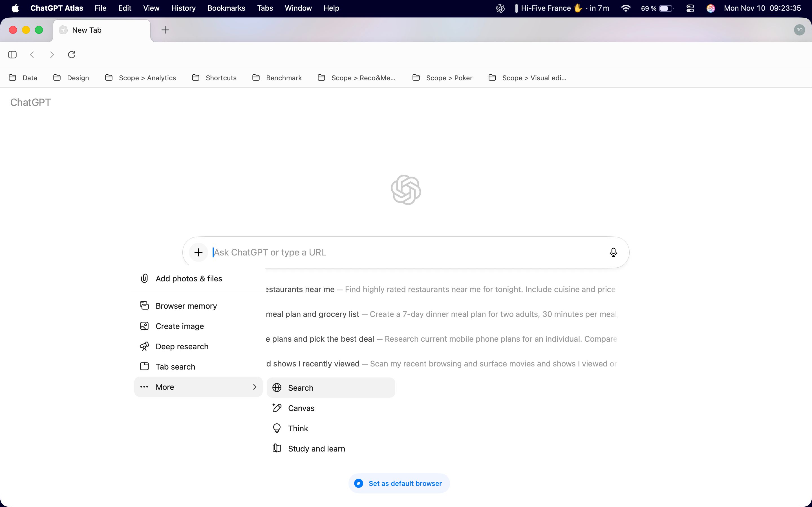Open the Bookmarks menu
The image size is (812, 507).
(x=226, y=8)
